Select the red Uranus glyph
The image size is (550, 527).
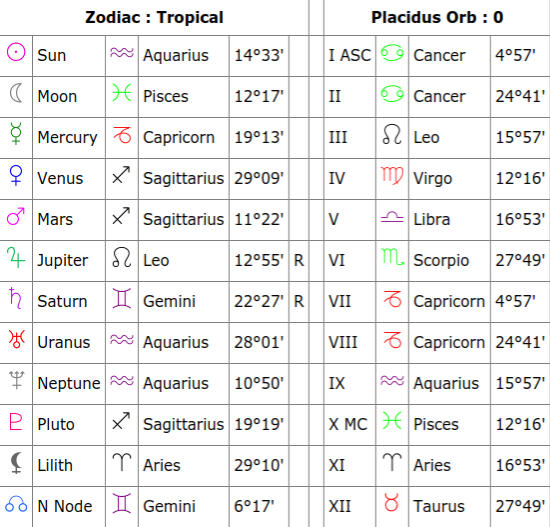(16, 339)
